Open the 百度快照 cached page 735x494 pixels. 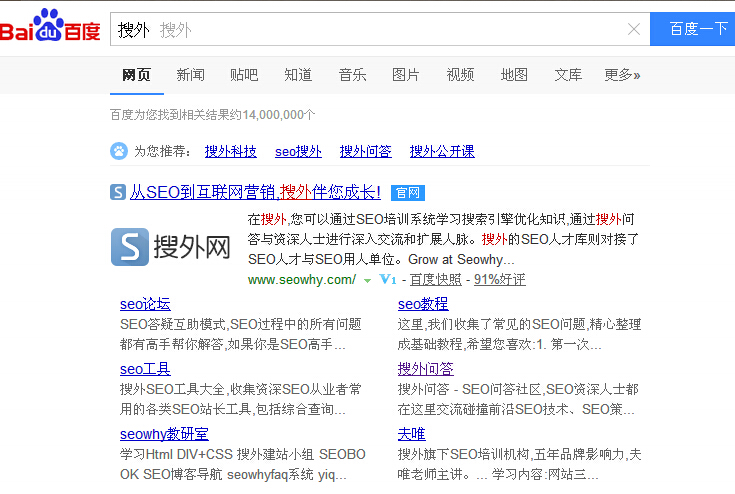435,280
